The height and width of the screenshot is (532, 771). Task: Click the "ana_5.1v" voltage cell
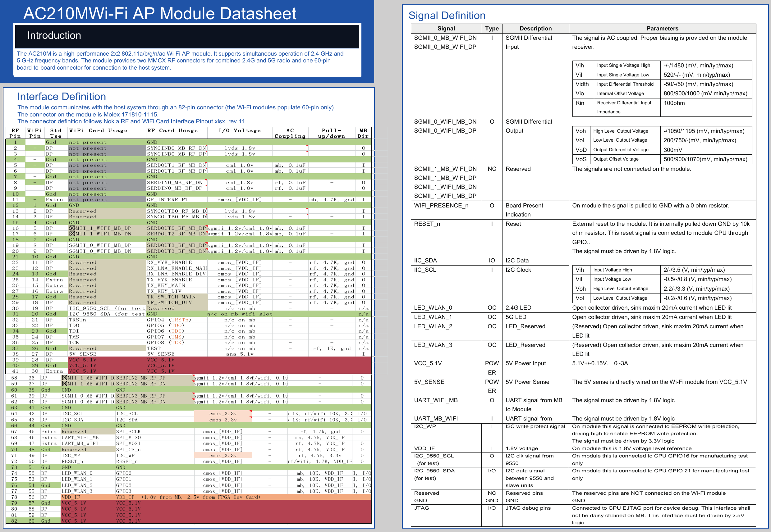tap(239, 354)
